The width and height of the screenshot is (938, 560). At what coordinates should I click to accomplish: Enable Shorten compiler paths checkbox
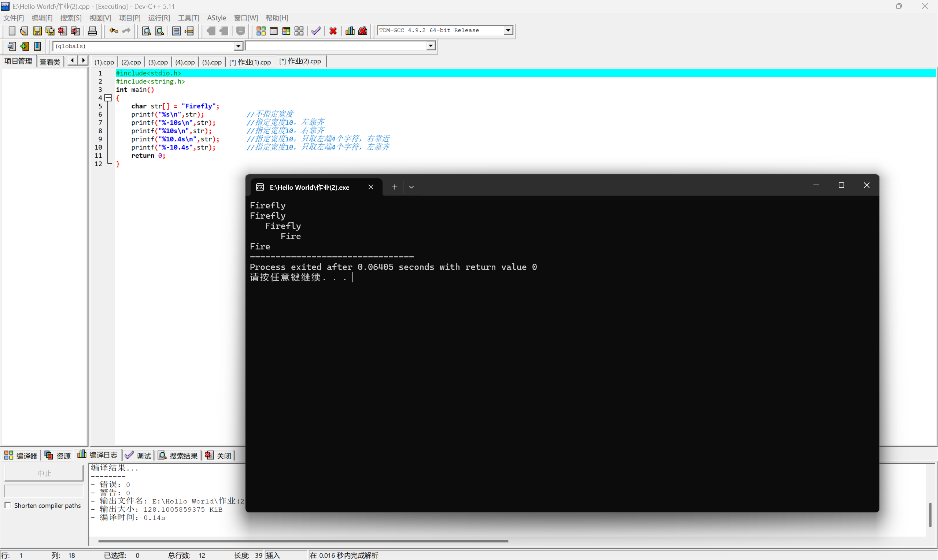tap(8, 505)
